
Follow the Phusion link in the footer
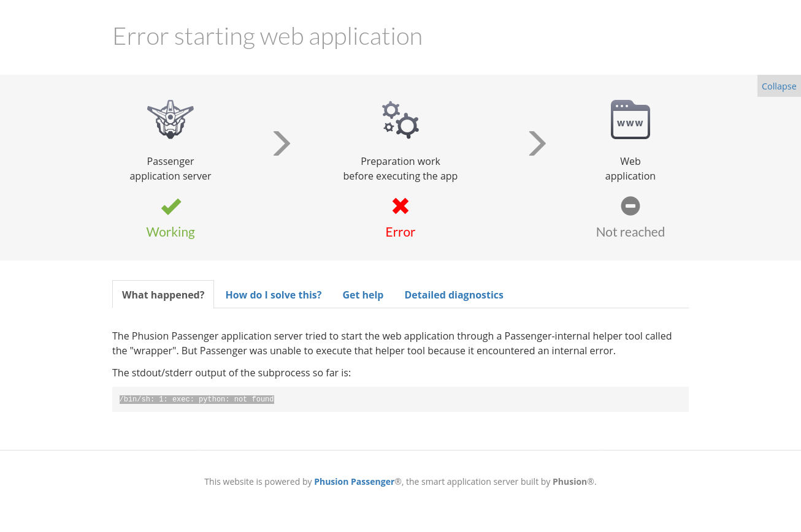coord(569,481)
